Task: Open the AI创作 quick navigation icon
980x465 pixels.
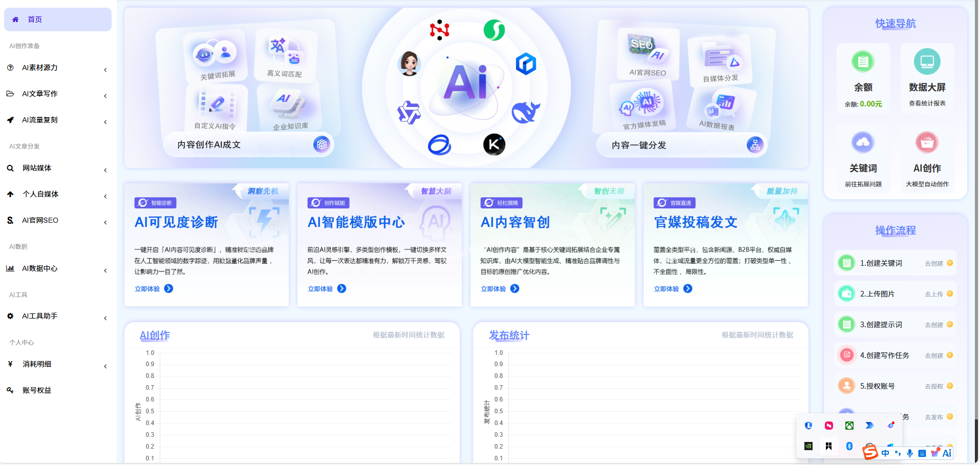Action: (927, 143)
